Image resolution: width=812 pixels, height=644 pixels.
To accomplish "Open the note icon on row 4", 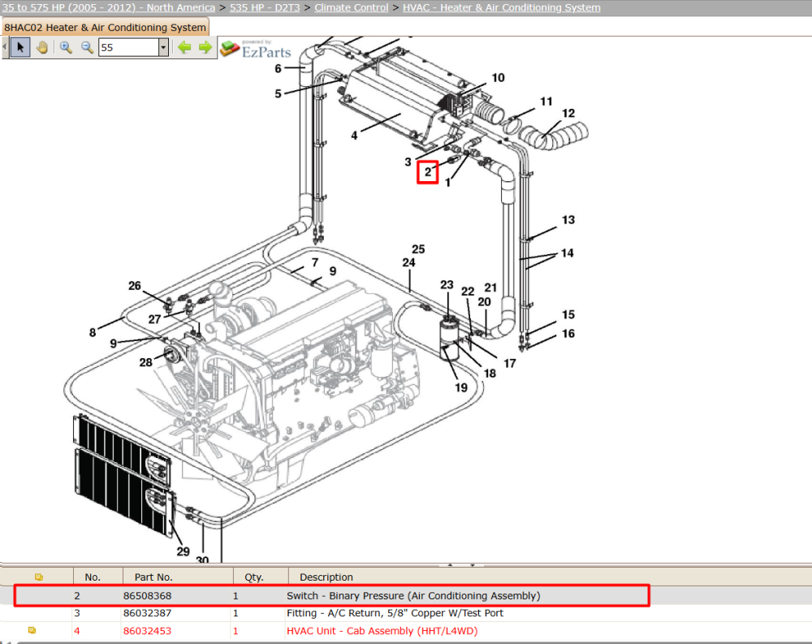I will pyautogui.click(x=32, y=630).
